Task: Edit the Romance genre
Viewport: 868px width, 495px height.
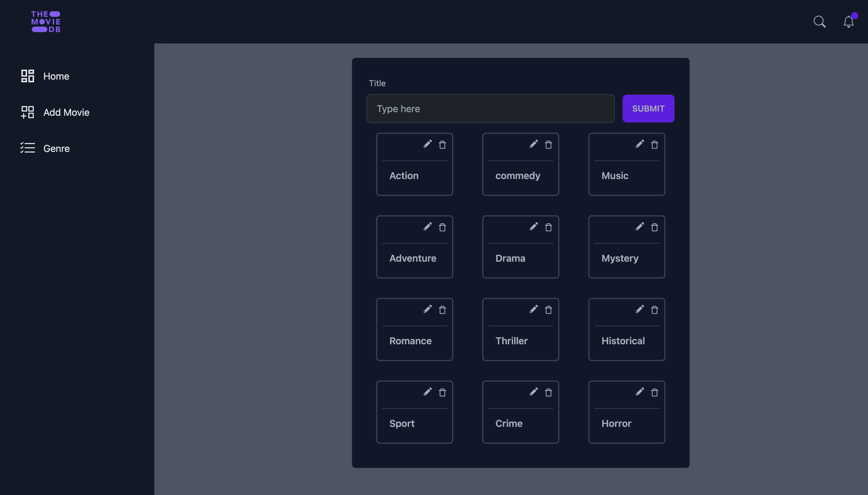Action: coord(428,309)
